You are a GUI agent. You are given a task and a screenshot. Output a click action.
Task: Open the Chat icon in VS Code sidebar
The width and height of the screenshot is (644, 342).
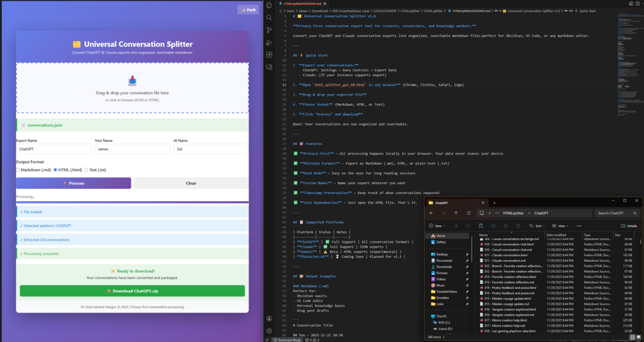click(269, 67)
